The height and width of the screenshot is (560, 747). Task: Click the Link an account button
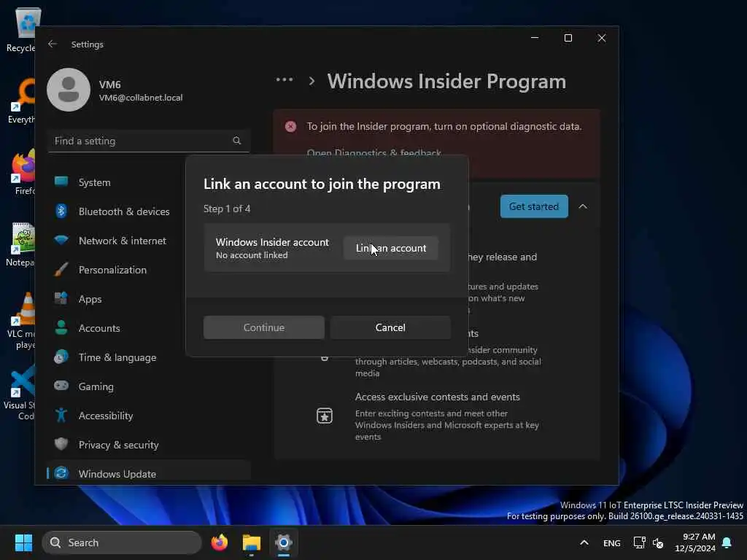[391, 248]
